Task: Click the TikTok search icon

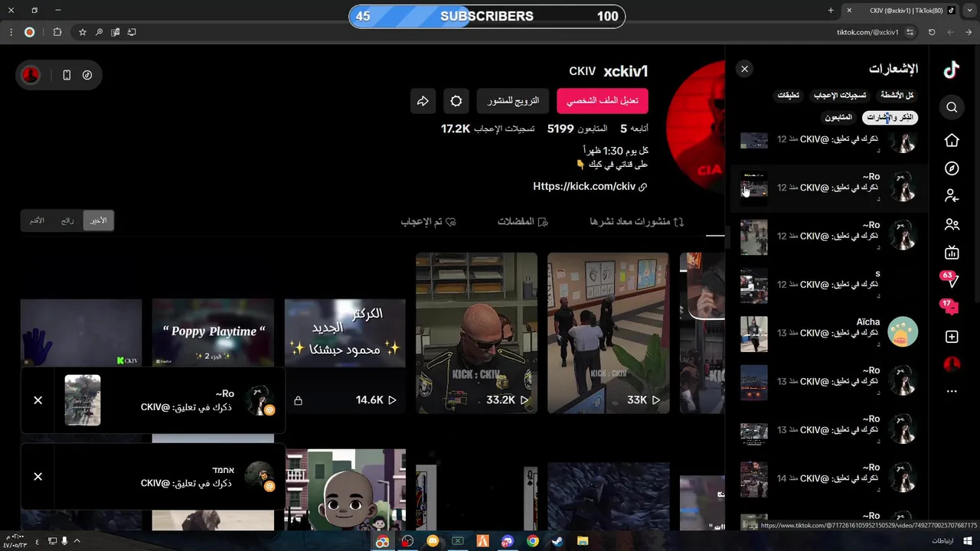Action: [952, 107]
